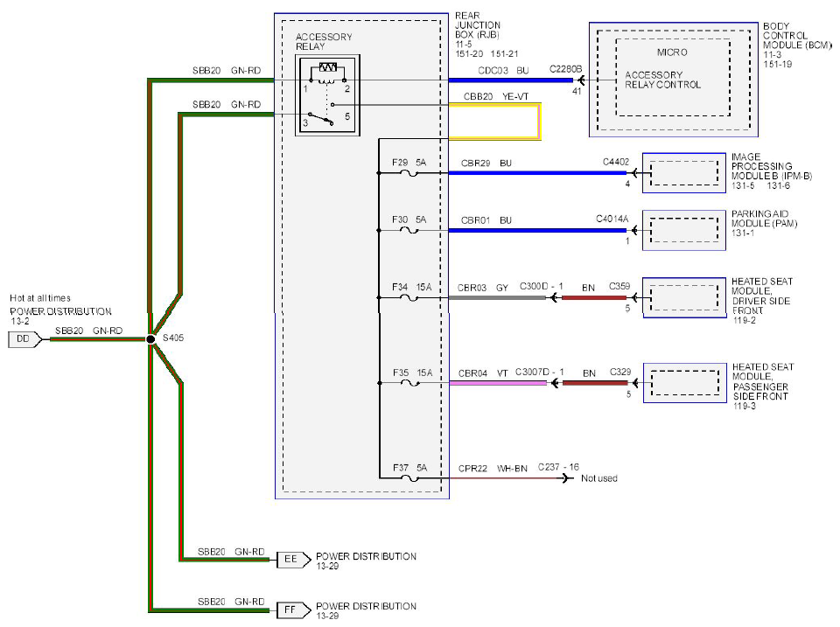Click the passenger side heated seat module box
Viewport: 840px width, 627px height.
(684, 383)
